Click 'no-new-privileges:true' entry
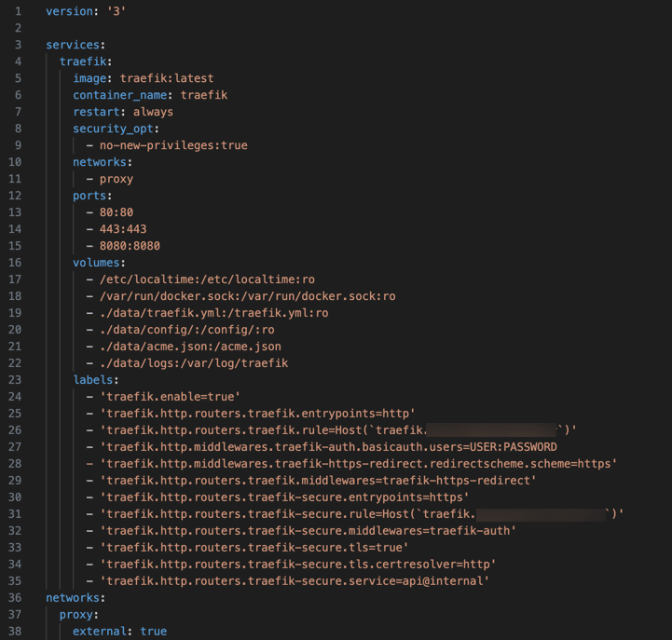 point(173,145)
